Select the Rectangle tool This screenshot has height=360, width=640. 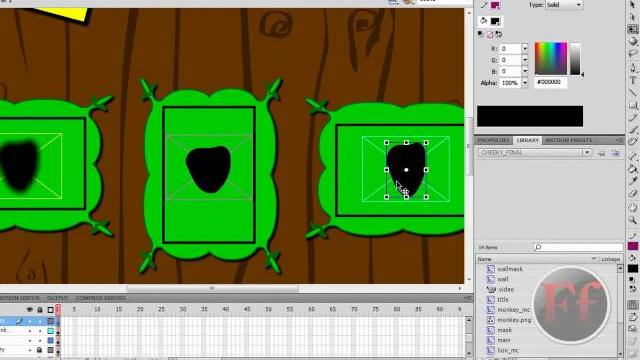633,105
